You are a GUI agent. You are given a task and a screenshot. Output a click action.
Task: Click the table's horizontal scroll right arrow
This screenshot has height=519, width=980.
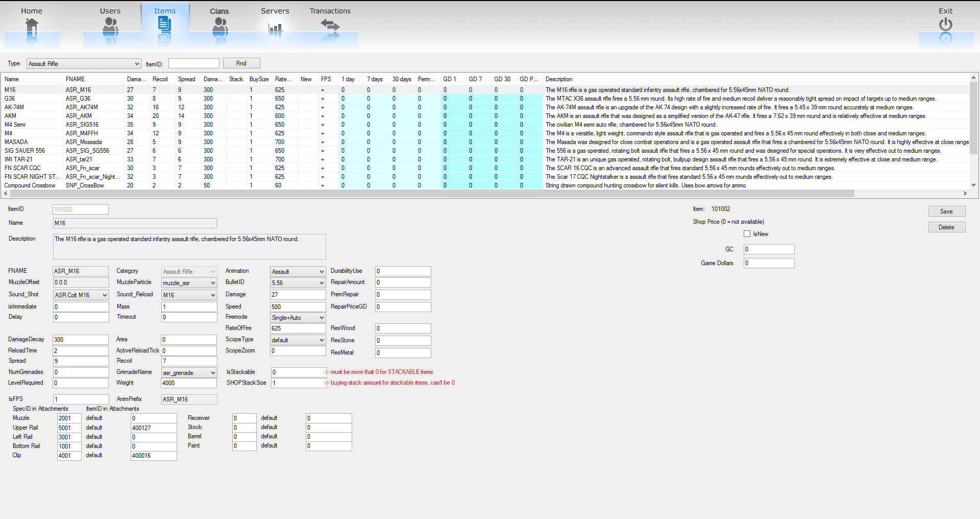(x=965, y=194)
